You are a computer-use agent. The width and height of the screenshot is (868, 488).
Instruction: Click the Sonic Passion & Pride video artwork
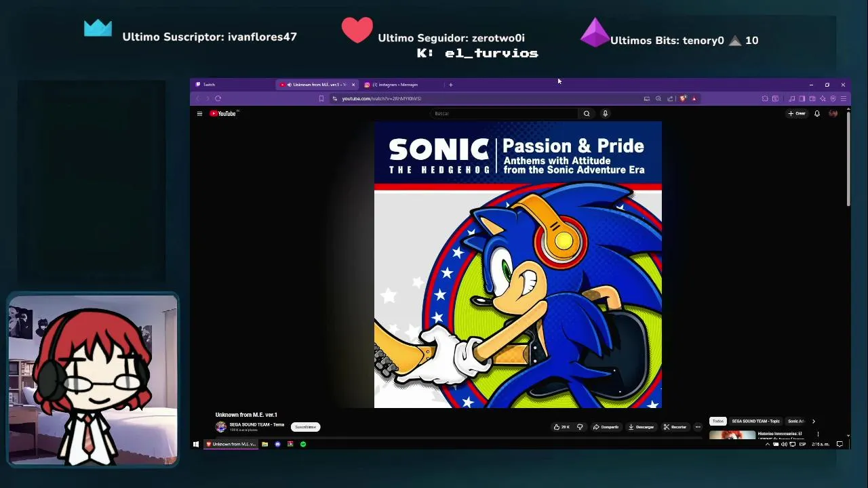point(517,265)
